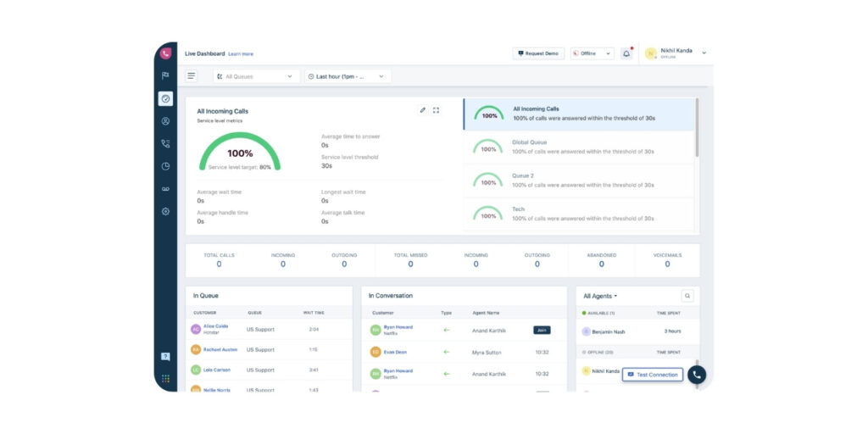This screenshot has width=868, height=434.
Task: Select the Queue 2 service level row
Action: pos(578,181)
